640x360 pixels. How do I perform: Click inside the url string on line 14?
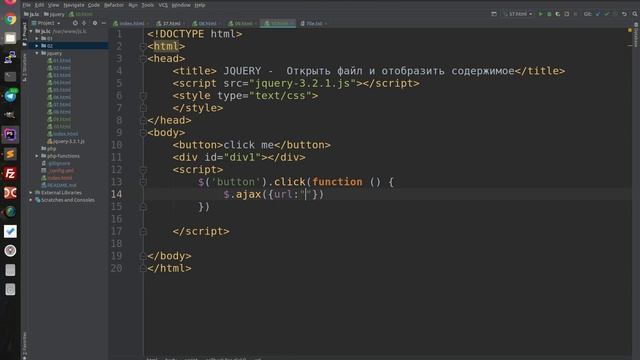click(x=306, y=194)
